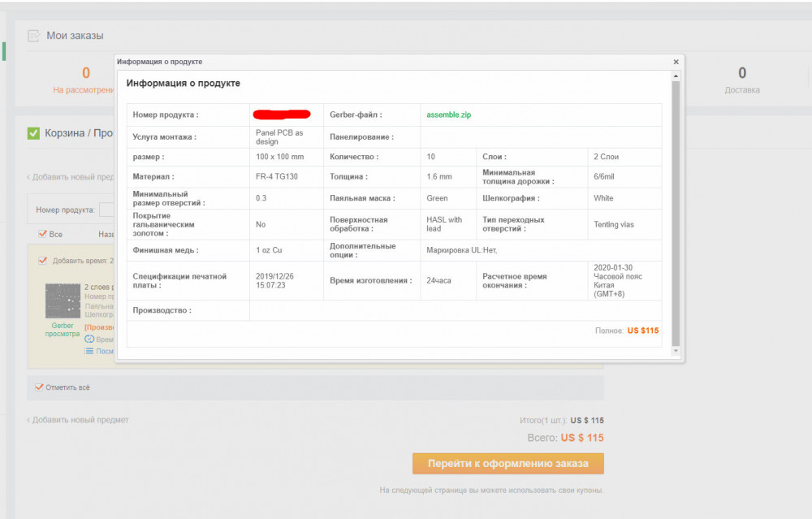
Task: Select the 'На рассмотрении' orders tab
Action: (x=84, y=80)
